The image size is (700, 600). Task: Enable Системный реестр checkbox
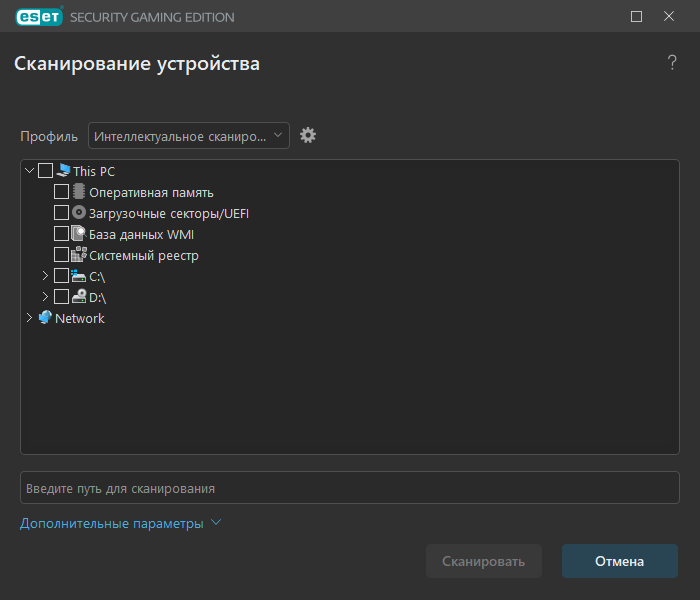click(x=61, y=254)
